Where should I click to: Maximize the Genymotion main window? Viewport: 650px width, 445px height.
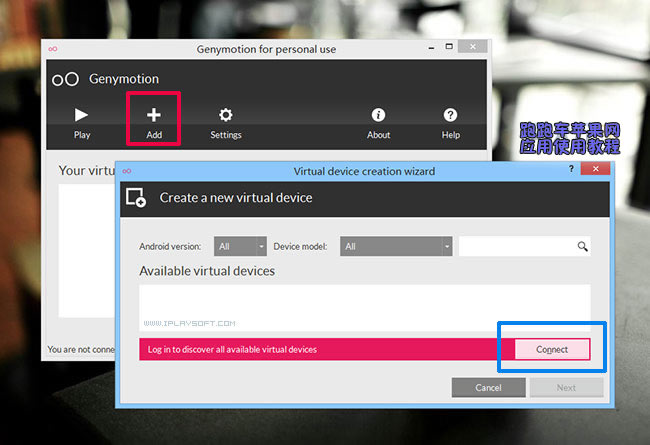[449, 46]
